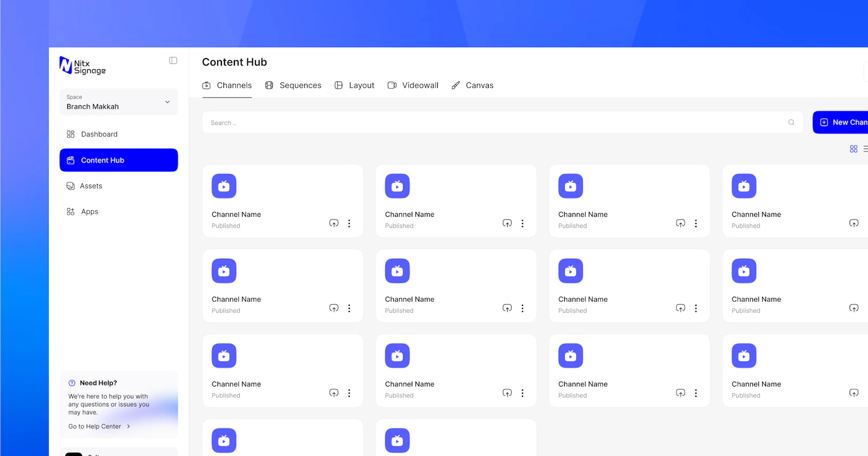Switch to the Layout tab
Viewport: 868px width, 456px height.
(354, 85)
